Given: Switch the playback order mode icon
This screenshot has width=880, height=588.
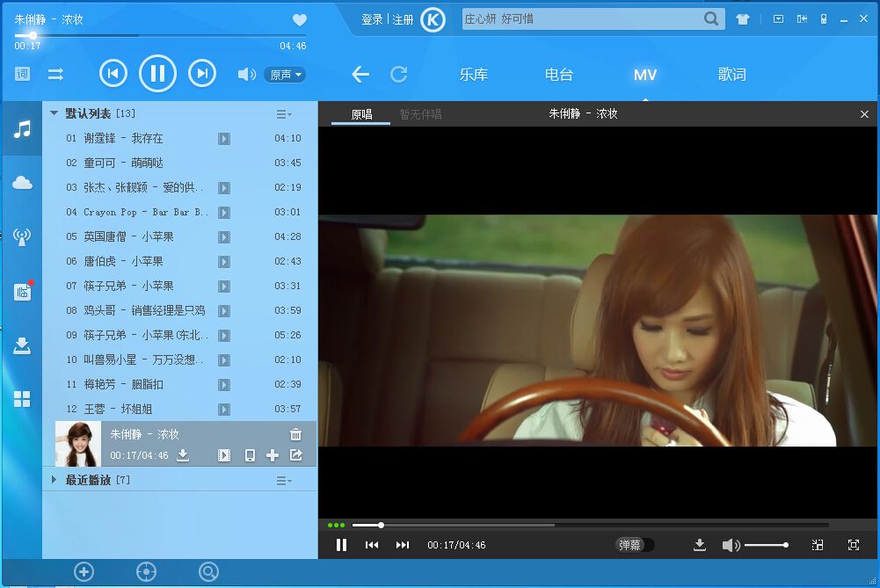Looking at the screenshot, I should coord(55,74).
